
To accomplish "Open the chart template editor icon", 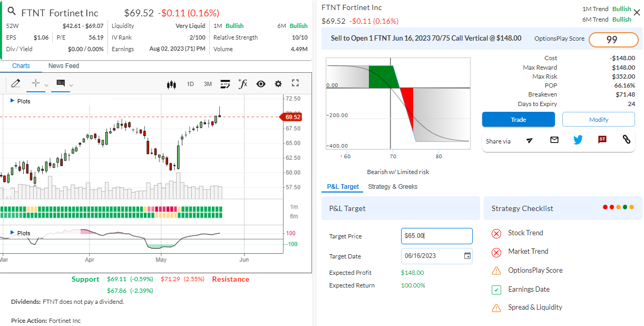I will pyautogui.click(x=225, y=84).
